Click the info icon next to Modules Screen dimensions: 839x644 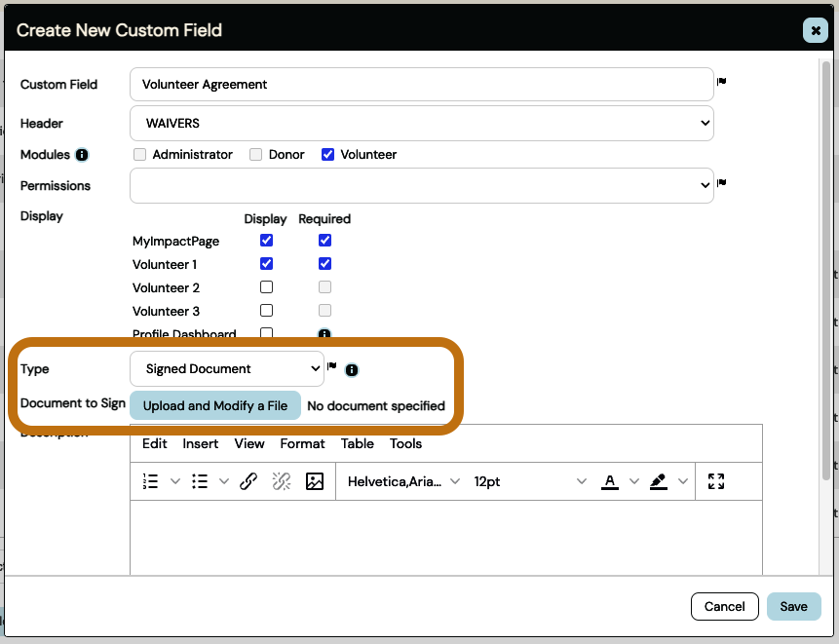pos(82,155)
